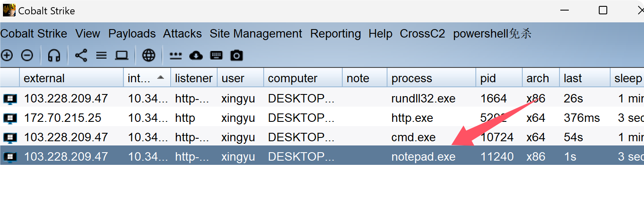Click x86 arch in notepad.exe row
This screenshot has width=644, height=199.
coord(536,157)
